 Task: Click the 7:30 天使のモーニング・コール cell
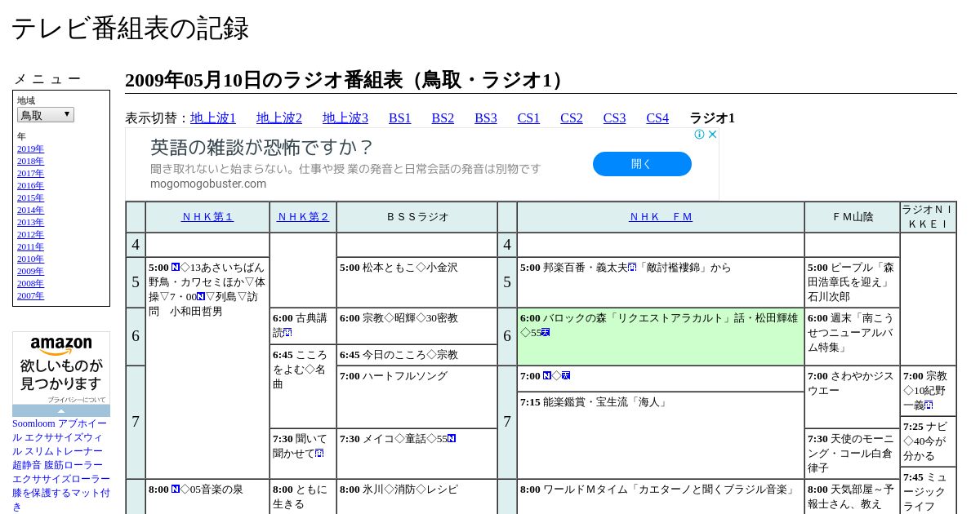pos(853,454)
